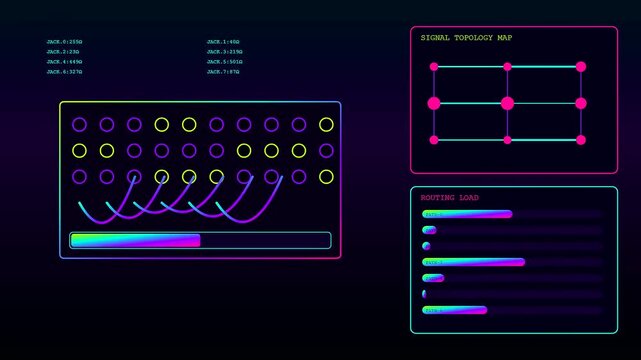Toggle the ninth jack in the middle row

pyautogui.click(x=299, y=151)
